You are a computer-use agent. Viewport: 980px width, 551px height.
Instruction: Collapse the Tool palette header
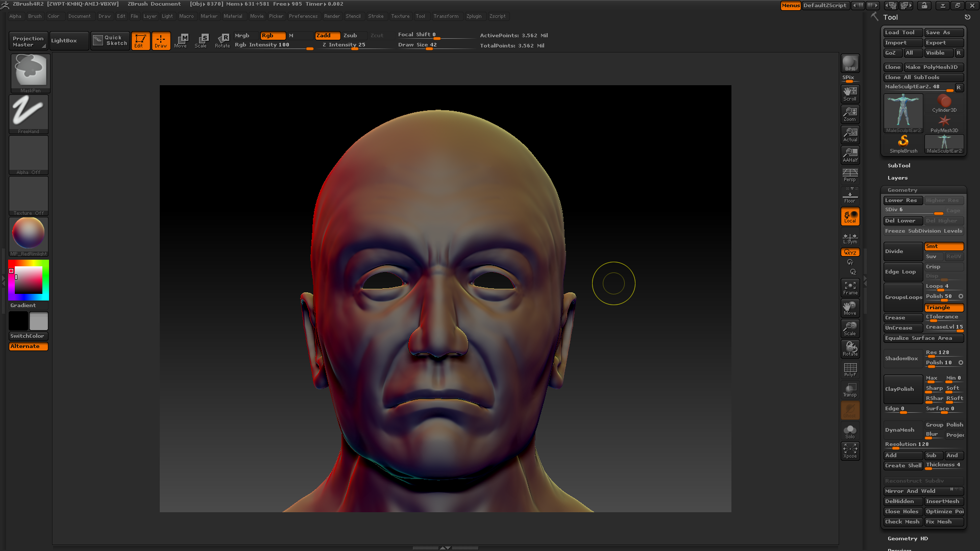point(891,17)
